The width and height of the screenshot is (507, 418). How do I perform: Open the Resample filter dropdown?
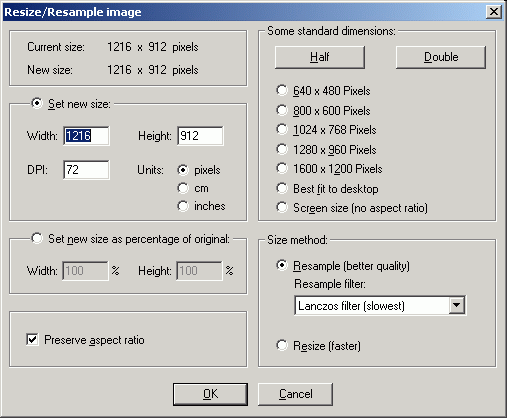click(456, 305)
